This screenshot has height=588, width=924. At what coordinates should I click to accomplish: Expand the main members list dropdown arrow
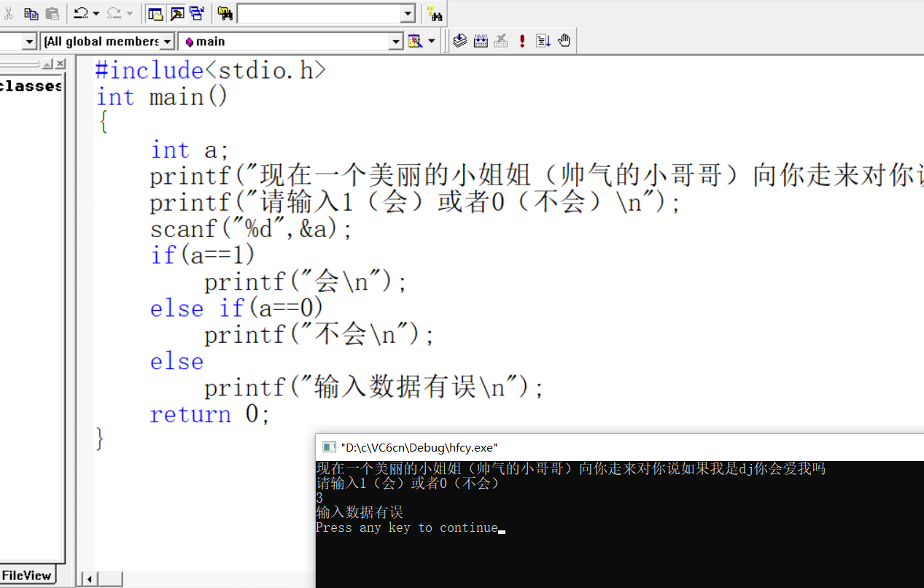coord(396,42)
